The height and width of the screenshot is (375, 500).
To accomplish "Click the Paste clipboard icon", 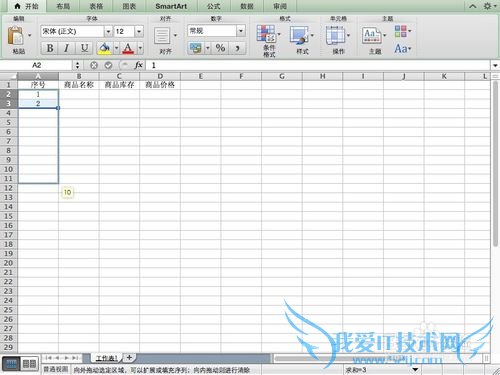I will (x=15, y=36).
